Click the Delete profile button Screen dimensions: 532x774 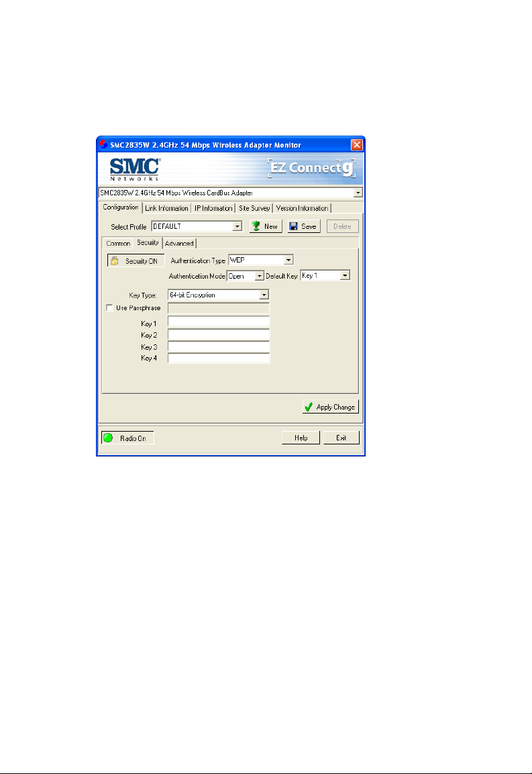pyautogui.click(x=343, y=226)
